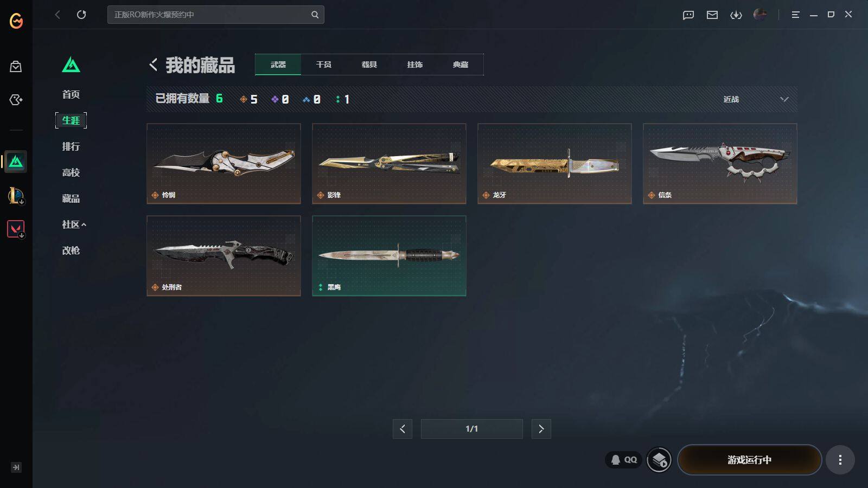Expand the 近战 weapon filter dropdown

point(755,99)
